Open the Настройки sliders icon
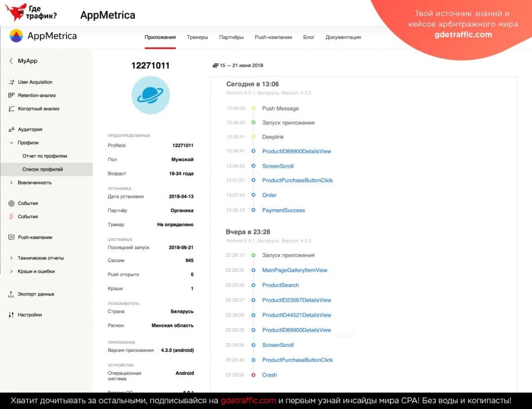 click(11, 315)
